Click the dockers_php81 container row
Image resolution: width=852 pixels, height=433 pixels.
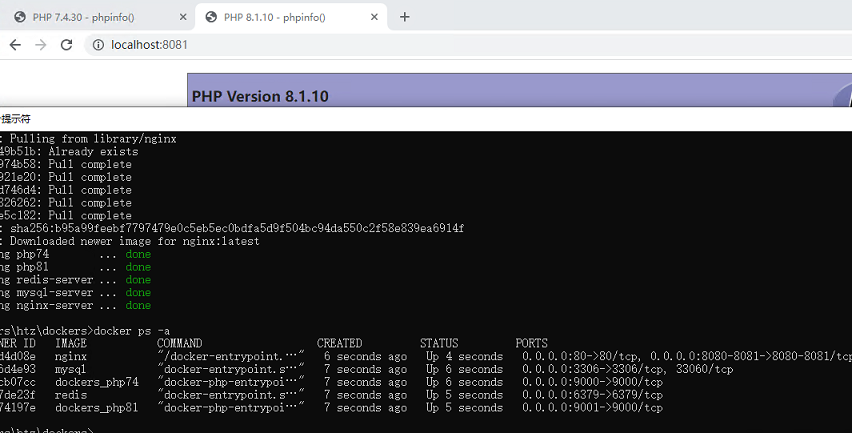[331, 408]
